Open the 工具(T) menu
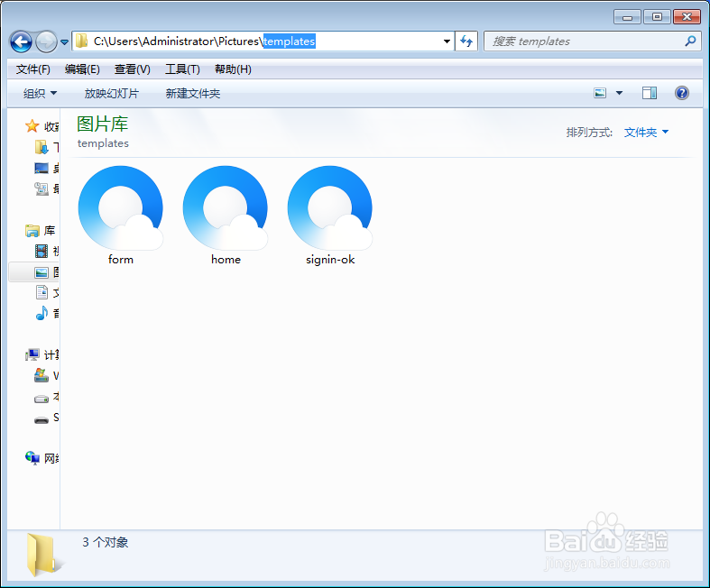Viewport: 710px width, 588px height. coord(182,69)
